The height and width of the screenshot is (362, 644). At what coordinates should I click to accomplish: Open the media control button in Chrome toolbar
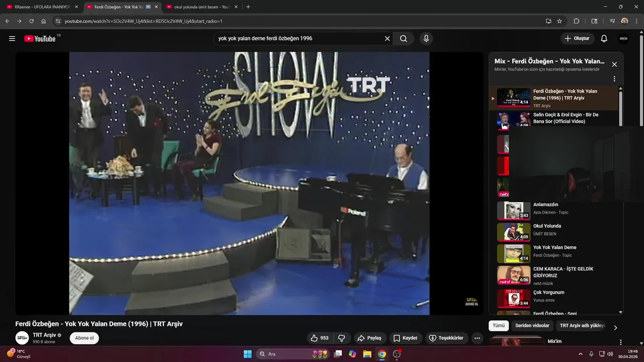pos(612,21)
